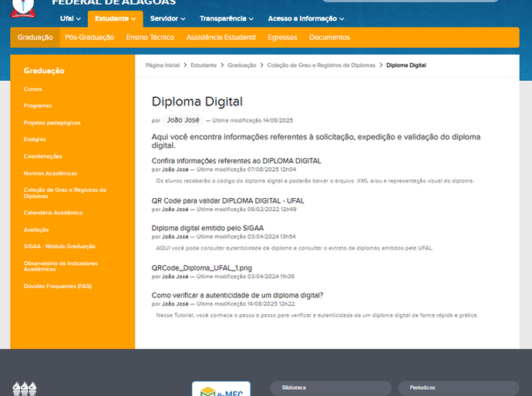Click description starting 'AQUI você pode consultar'

point(295,248)
